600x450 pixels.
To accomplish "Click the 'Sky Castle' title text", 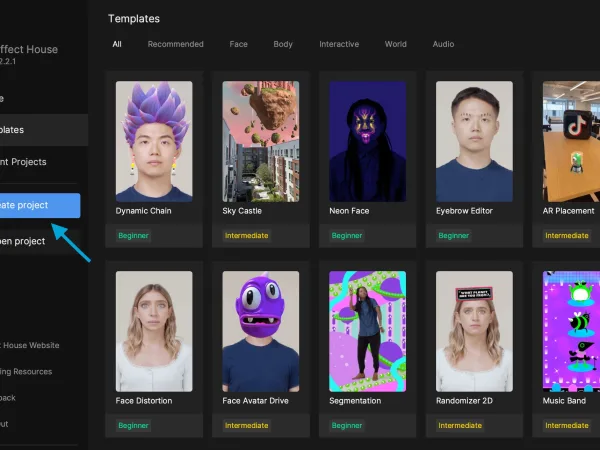I will [242, 211].
